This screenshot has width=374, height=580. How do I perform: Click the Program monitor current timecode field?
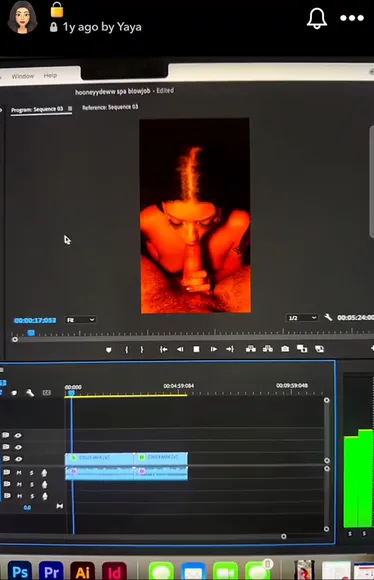35,320
